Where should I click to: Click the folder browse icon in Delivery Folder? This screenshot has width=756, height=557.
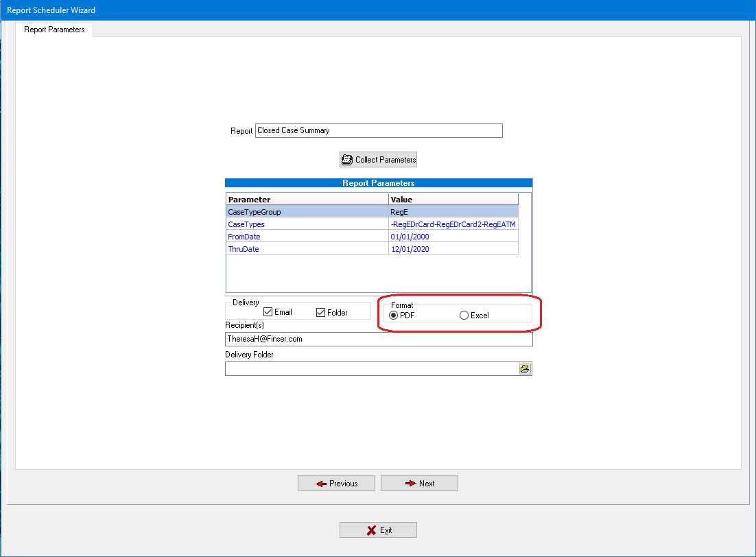point(525,369)
